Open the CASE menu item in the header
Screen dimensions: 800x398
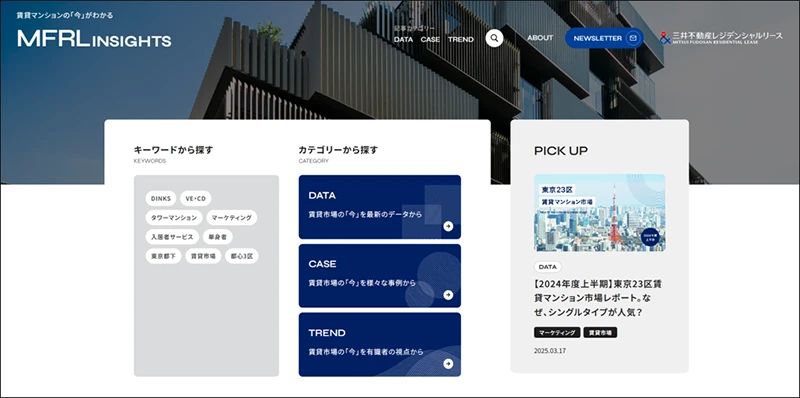tap(430, 39)
